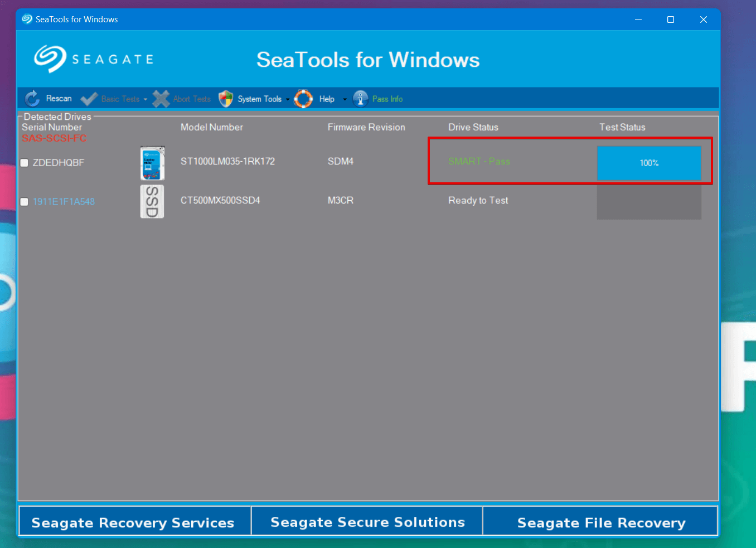Open the Help menu label
Screen dimensions: 756x548
327,99
